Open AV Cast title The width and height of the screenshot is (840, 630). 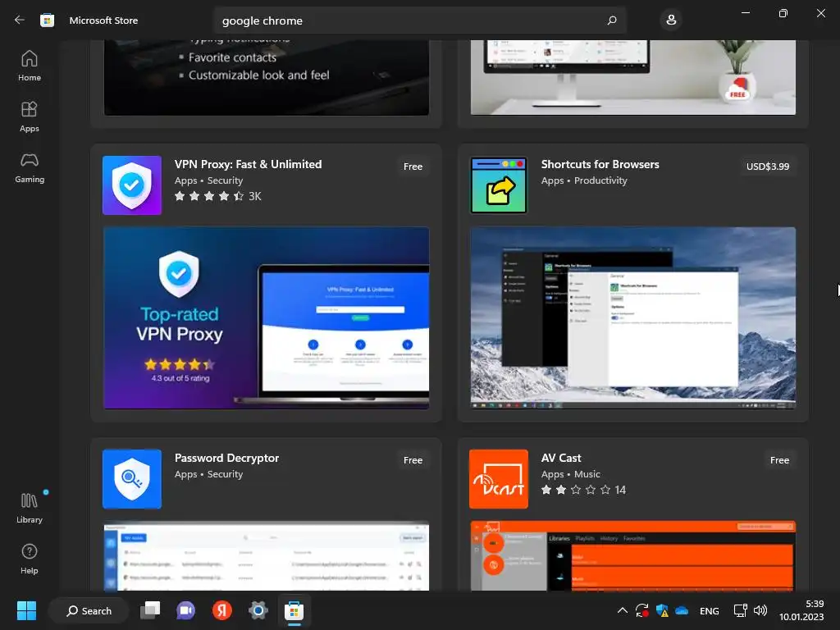(561, 458)
